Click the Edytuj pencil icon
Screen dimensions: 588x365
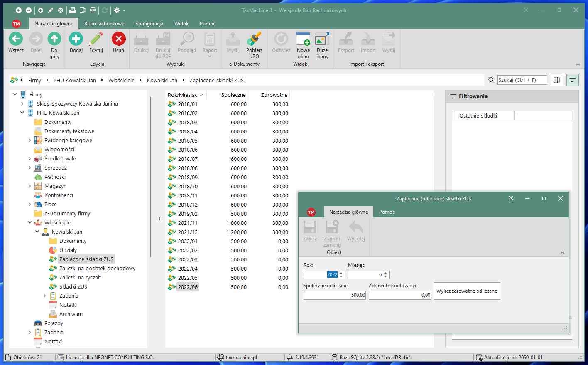96,39
